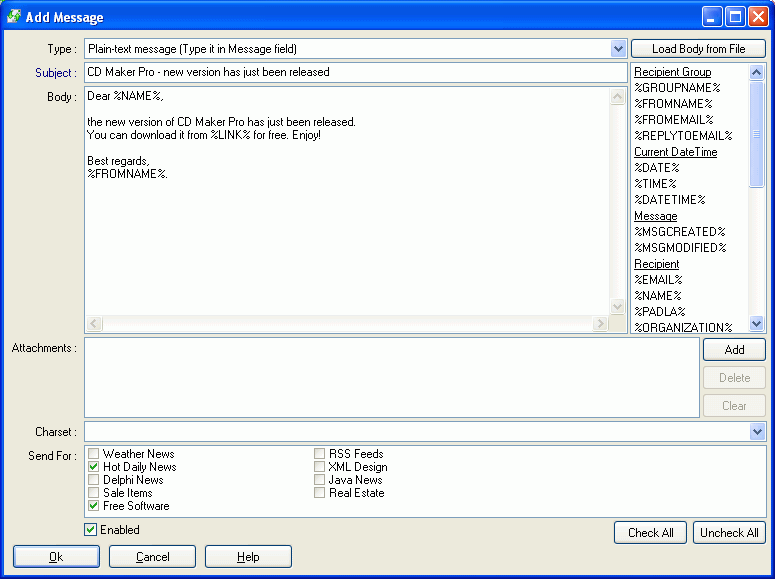Maximize the Add Message window

point(735,17)
